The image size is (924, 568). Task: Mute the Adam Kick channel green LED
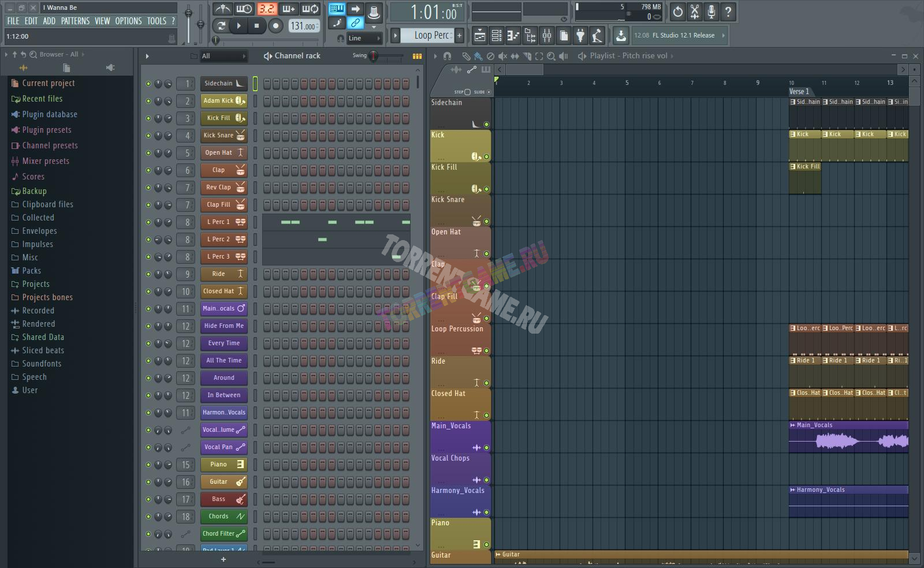point(148,101)
